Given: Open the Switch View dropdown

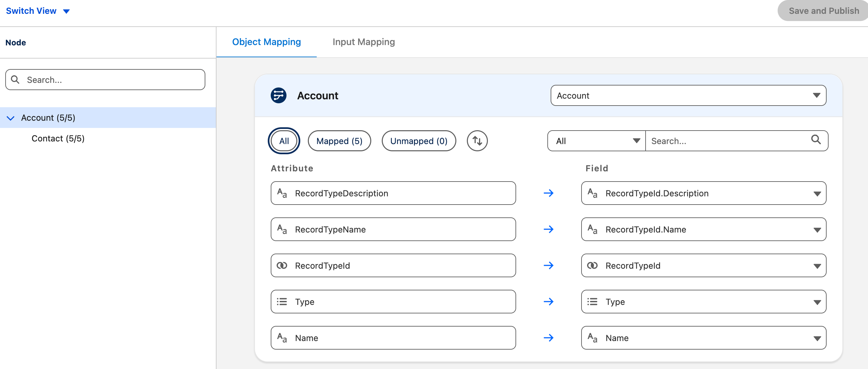Looking at the screenshot, I should pos(38,11).
